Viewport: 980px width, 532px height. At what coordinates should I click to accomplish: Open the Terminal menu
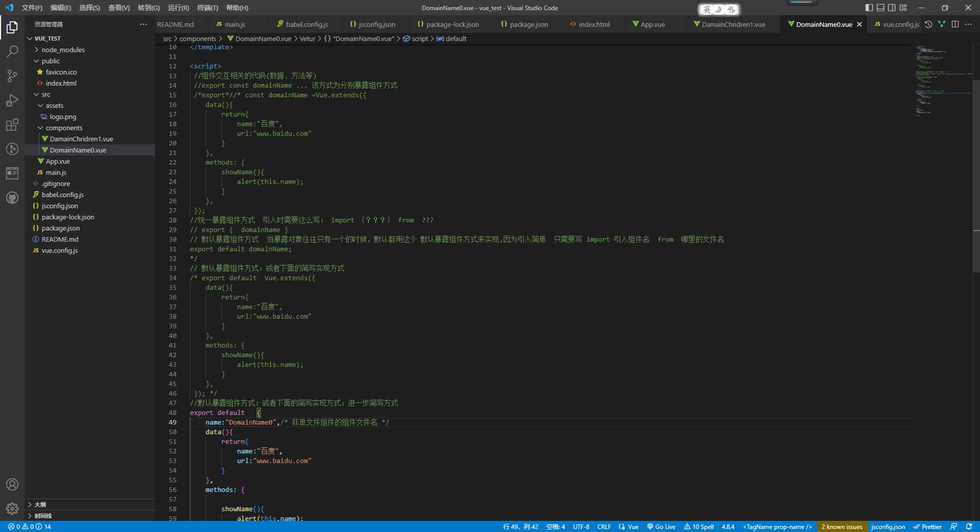207,8
